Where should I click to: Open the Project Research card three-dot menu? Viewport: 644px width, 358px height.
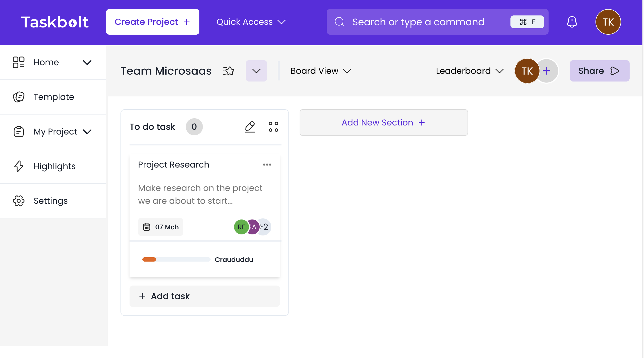tap(267, 165)
